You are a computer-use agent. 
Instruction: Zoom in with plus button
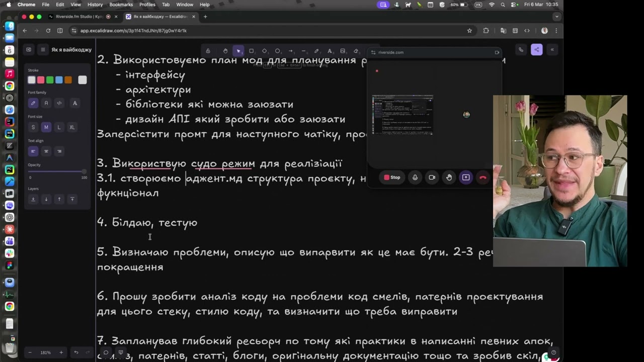click(61, 352)
